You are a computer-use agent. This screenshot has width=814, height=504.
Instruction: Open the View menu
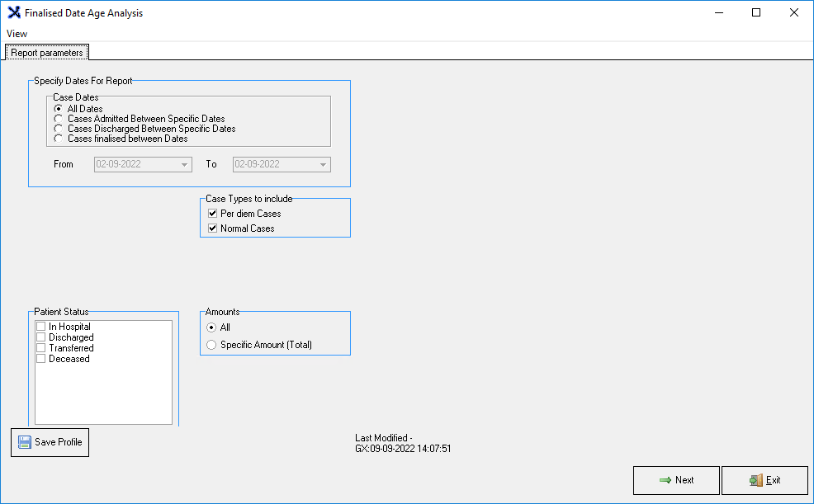17,34
